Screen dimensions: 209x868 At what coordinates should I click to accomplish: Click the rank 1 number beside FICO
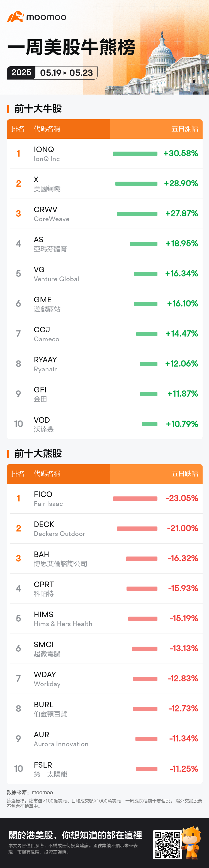point(19,498)
